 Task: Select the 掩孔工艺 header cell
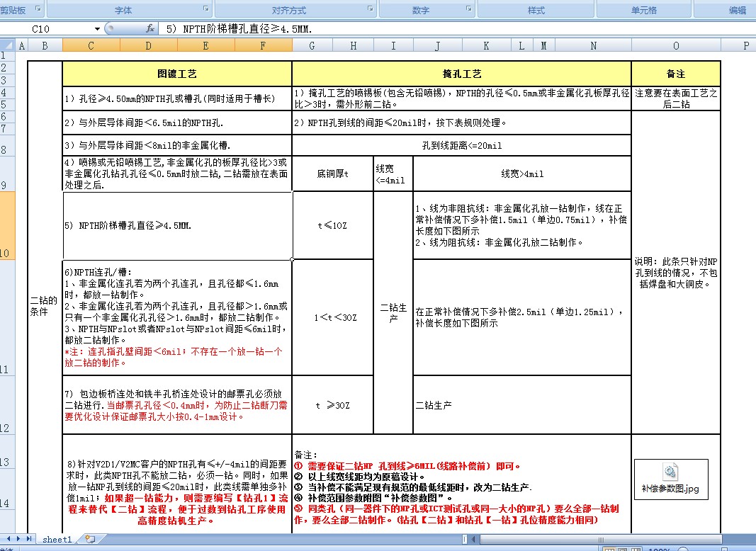(462, 74)
